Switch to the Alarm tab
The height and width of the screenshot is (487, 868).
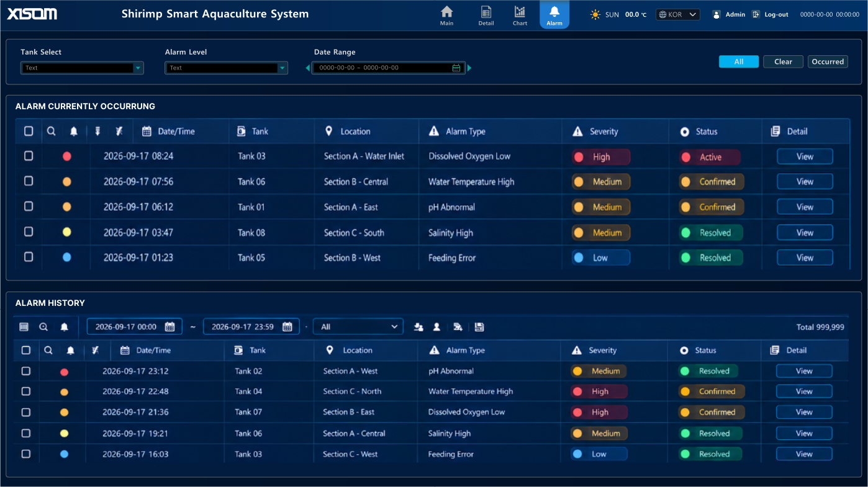554,15
